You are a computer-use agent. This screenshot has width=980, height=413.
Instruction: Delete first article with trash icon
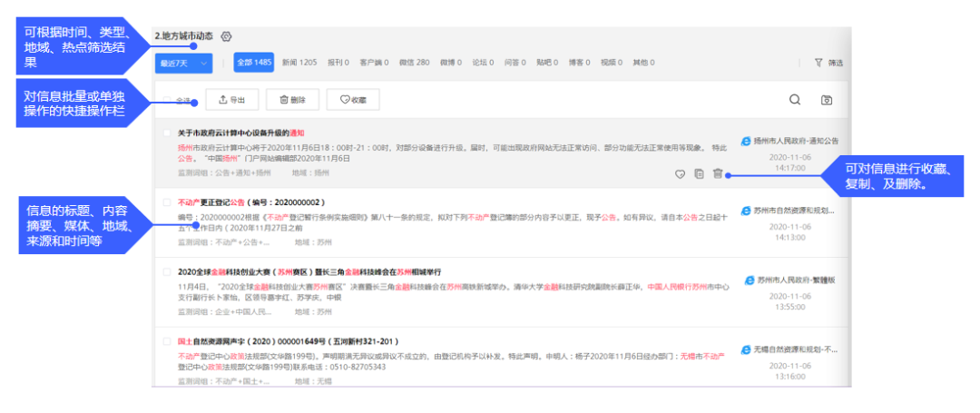pos(718,173)
